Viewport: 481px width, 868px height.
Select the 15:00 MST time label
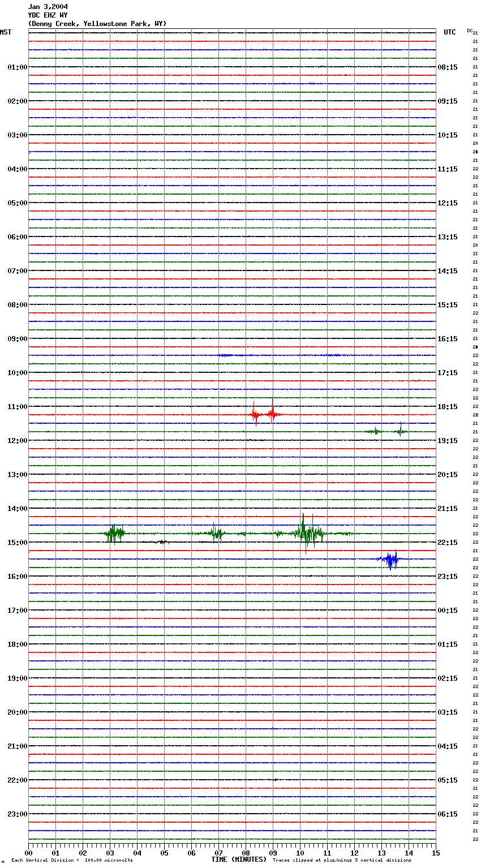pyautogui.click(x=17, y=543)
